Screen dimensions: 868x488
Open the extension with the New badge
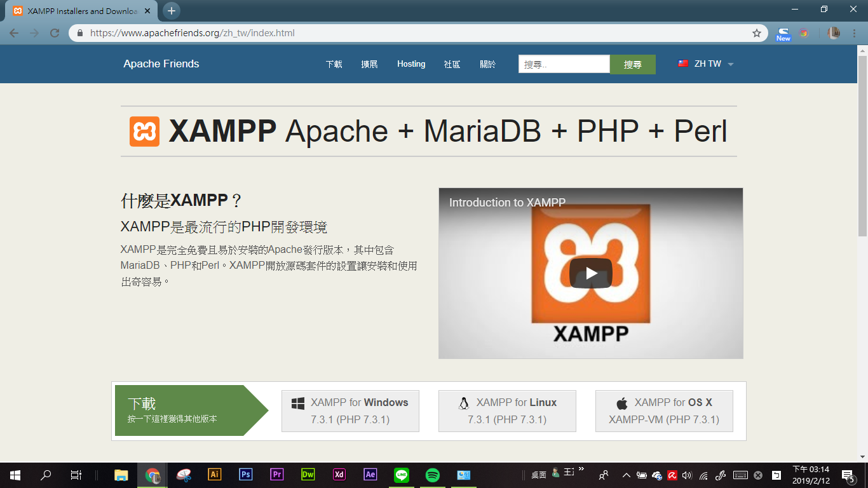pyautogui.click(x=783, y=34)
